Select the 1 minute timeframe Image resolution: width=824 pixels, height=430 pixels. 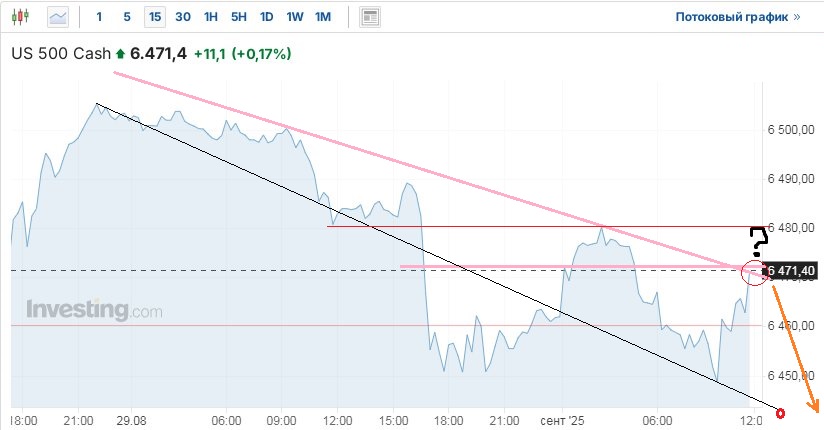(x=99, y=17)
